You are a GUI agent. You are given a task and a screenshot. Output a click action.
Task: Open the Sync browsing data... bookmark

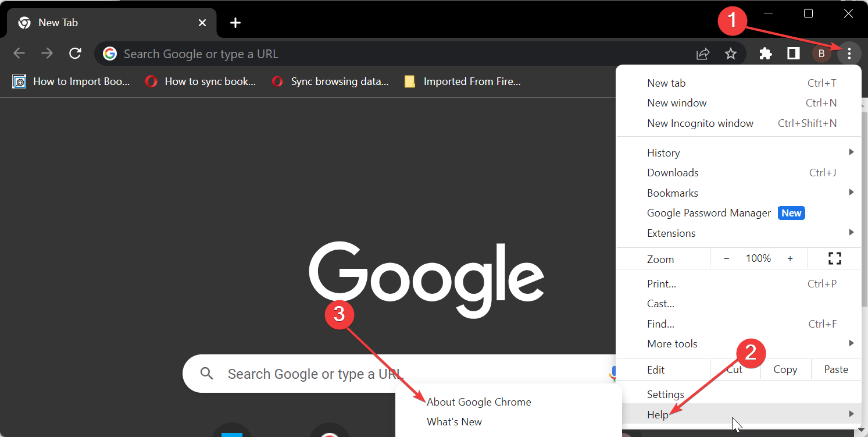pyautogui.click(x=331, y=81)
